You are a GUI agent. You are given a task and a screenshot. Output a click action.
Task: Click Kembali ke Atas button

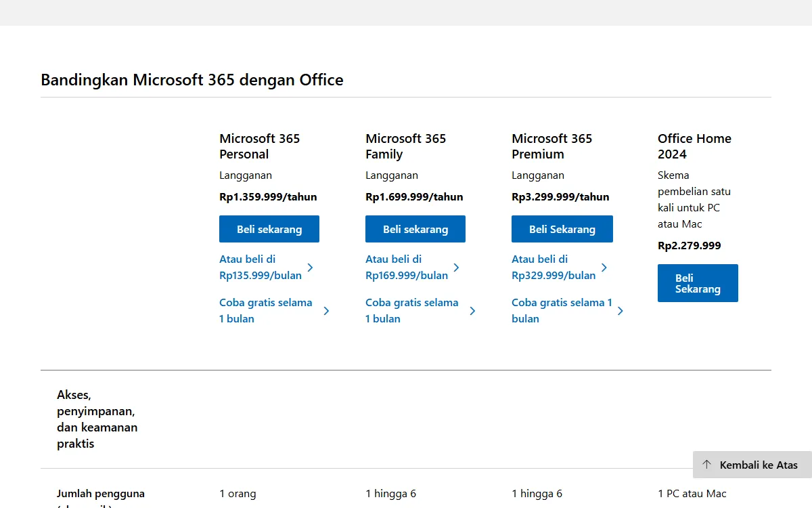(752, 465)
